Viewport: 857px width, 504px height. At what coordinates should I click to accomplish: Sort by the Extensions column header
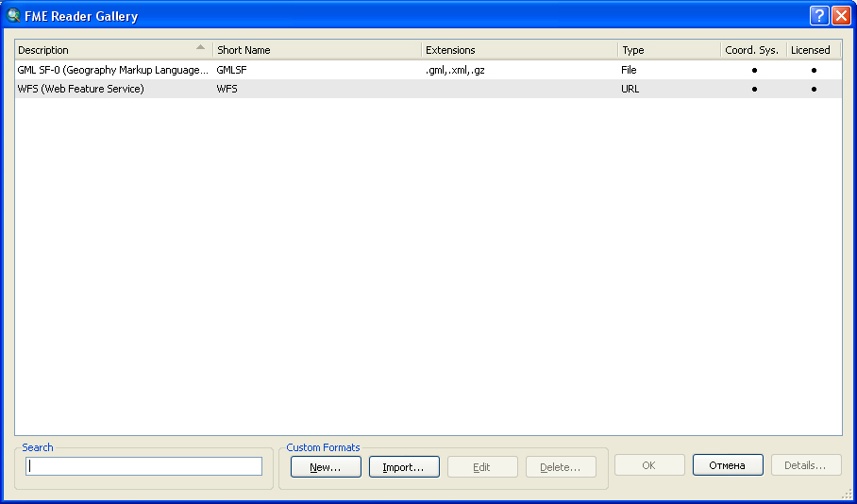coord(520,50)
